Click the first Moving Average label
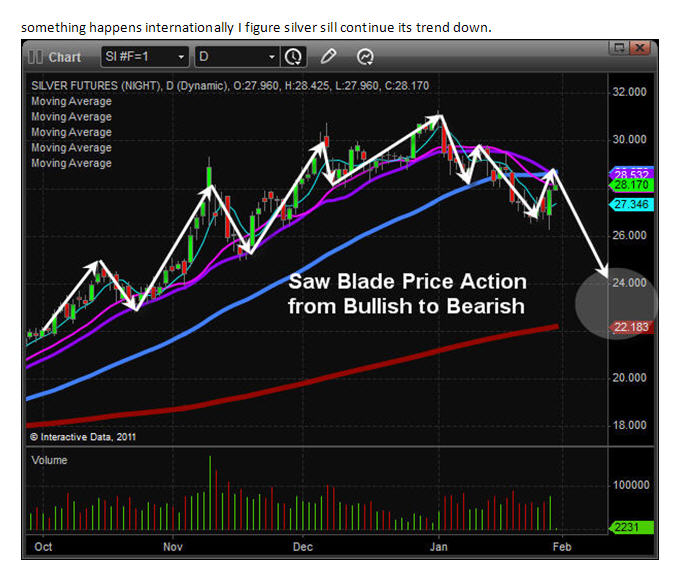Viewport: 675px width, 585px height. pyautogui.click(x=71, y=101)
